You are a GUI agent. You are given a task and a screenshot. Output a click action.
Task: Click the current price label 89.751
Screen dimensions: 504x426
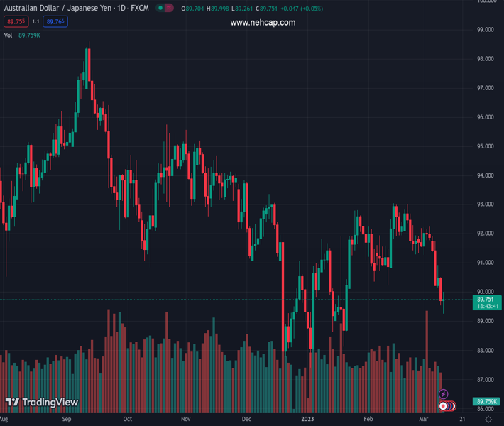pyautogui.click(x=486, y=300)
